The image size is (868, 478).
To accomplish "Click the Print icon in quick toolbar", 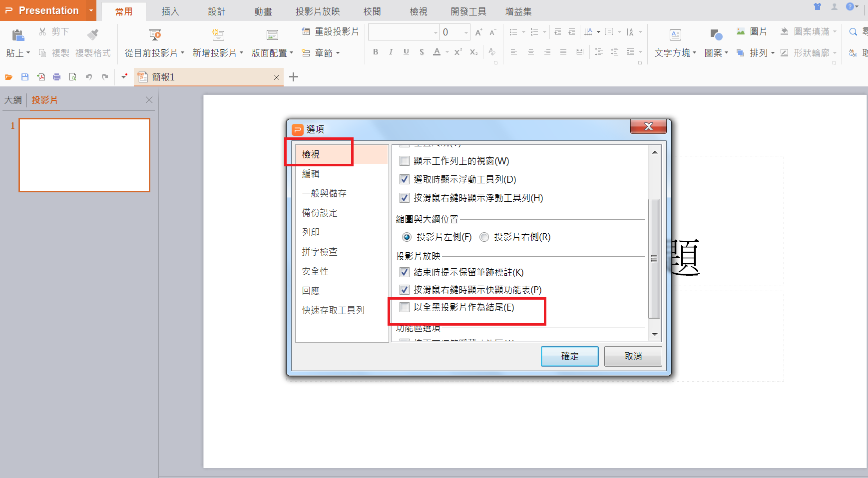I will point(56,77).
